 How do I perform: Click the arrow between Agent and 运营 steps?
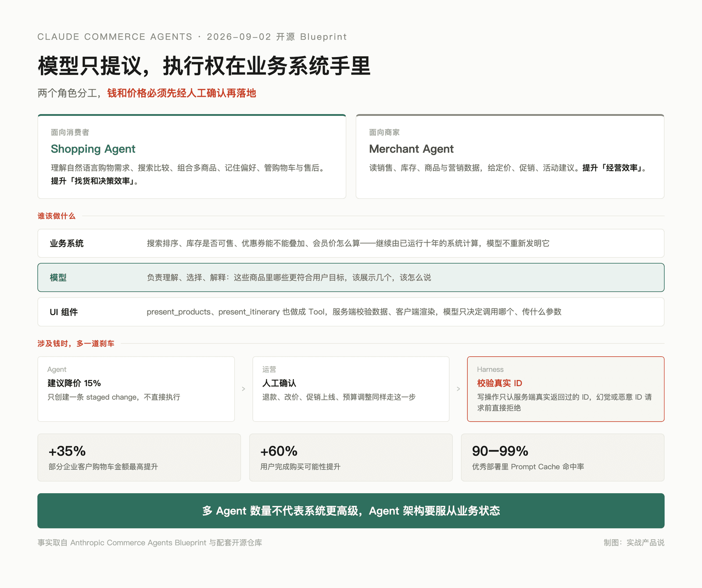coord(244,389)
